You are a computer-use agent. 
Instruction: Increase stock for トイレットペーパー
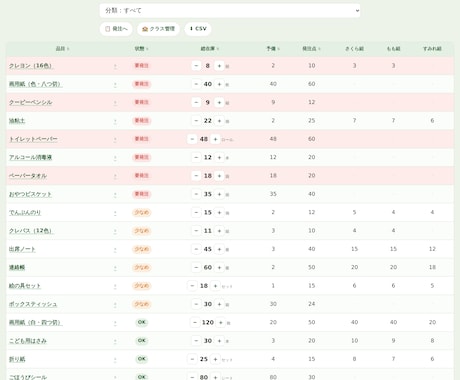[215, 139]
